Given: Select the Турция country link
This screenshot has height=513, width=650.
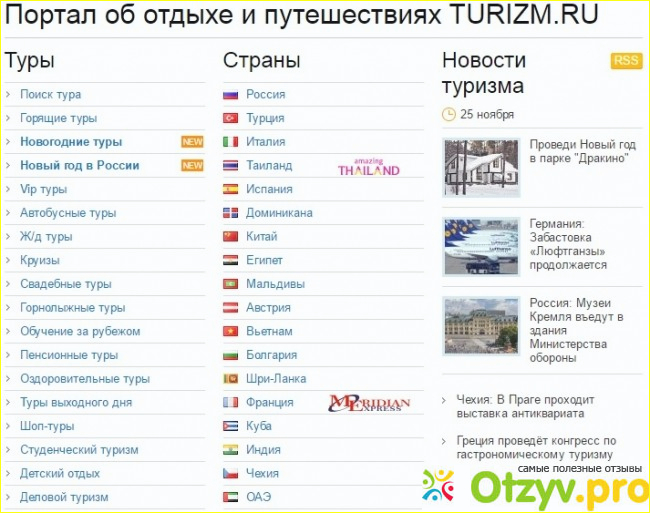Looking at the screenshot, I should pyautogui.click(x=265, y=118).
